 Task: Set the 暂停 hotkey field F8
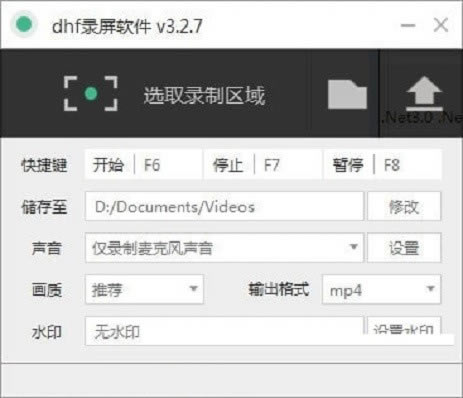coord(383,165)
